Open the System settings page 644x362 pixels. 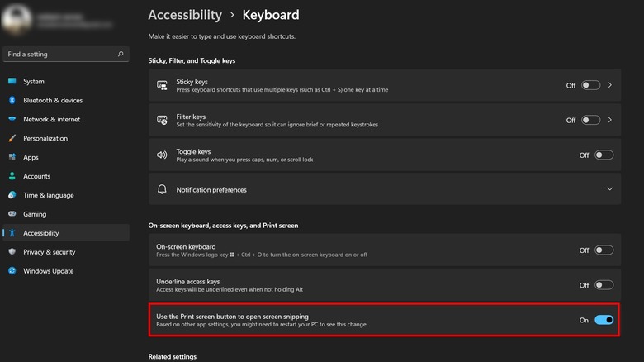[x=34, y=82]
